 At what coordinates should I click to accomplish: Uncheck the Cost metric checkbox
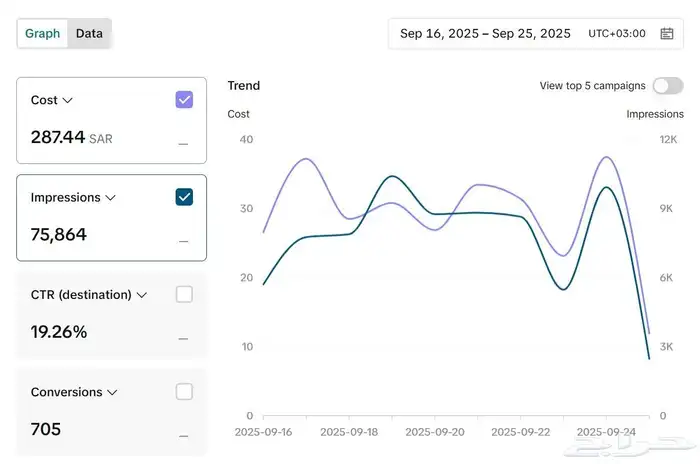pyautogui.click(x=184, y=100)
